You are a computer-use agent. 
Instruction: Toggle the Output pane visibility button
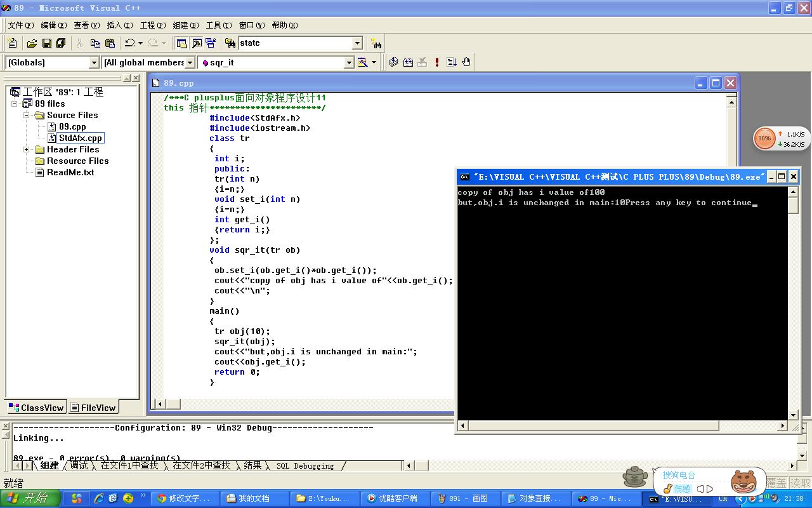coord(197,43)
